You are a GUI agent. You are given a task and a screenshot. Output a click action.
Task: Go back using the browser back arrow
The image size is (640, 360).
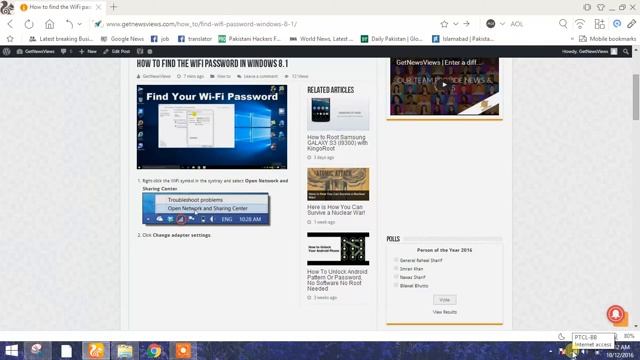point(10,24)
